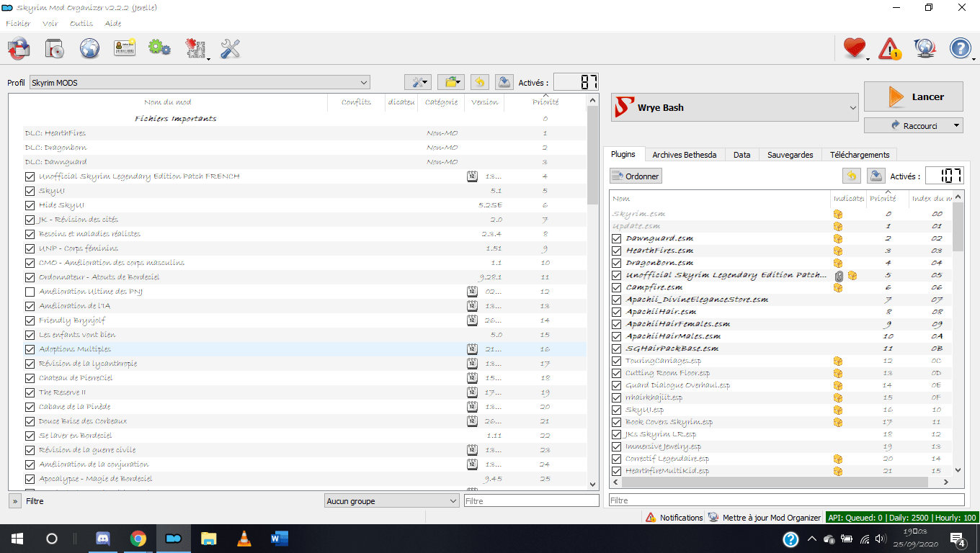Toggle Dawnguard.esm plugin checkbox
Viewport: 980px width, 553px height.
617,238
